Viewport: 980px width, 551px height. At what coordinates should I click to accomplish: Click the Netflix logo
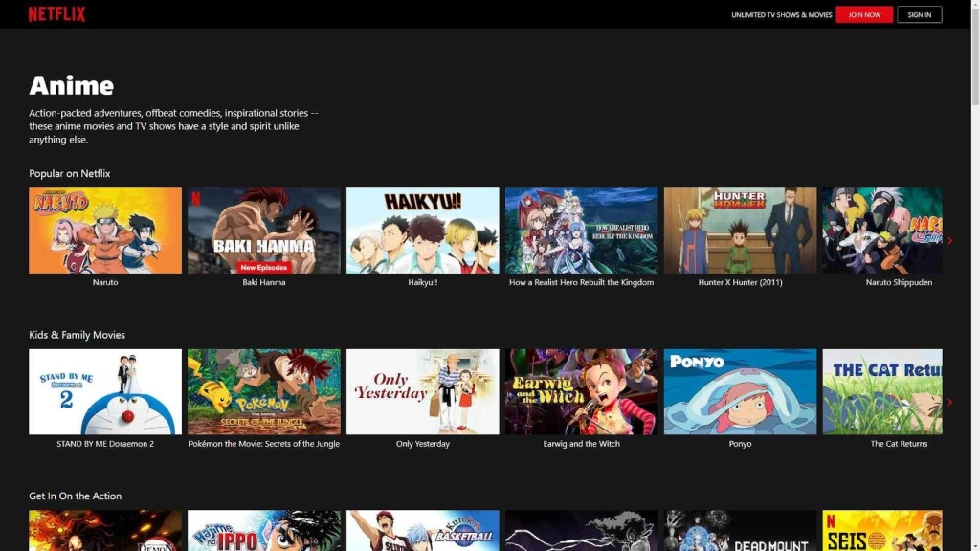pyautogui.click(x=56, y=14)
